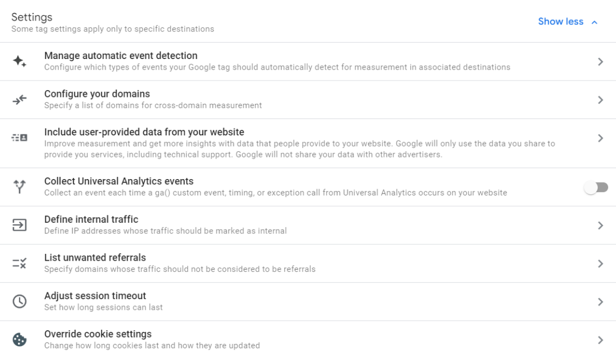The image size is (616, 364).
Task: Expand Override cookie settings options
Action: [601, 339]
